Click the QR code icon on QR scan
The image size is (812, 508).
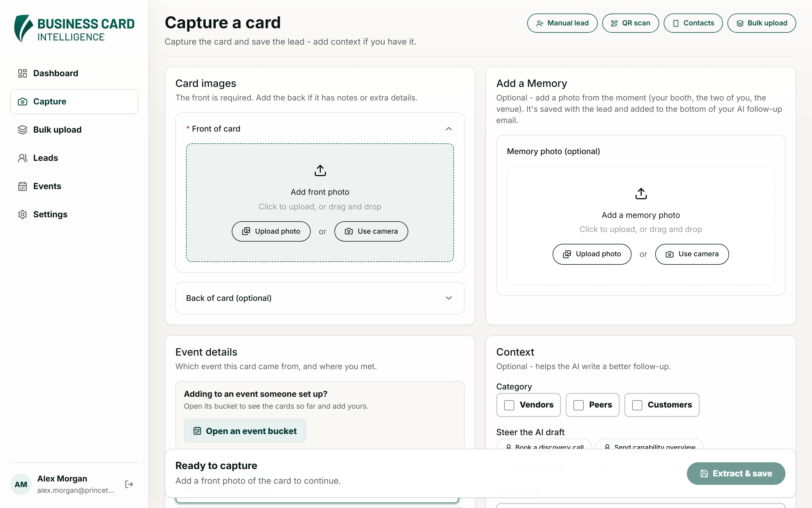(614, 23)
